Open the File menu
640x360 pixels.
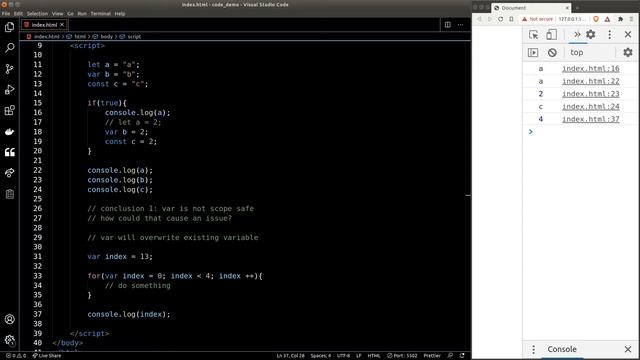tap(6, 13)
